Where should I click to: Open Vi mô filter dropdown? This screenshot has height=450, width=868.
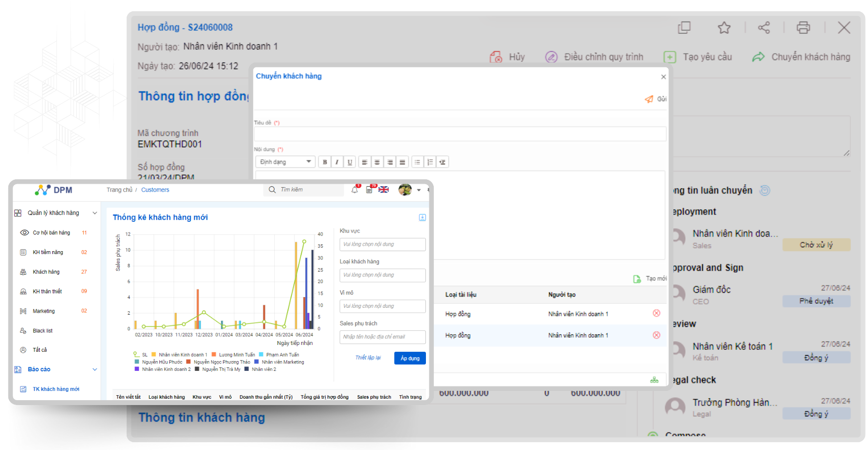pyautogui.click(x=382, y=306)
